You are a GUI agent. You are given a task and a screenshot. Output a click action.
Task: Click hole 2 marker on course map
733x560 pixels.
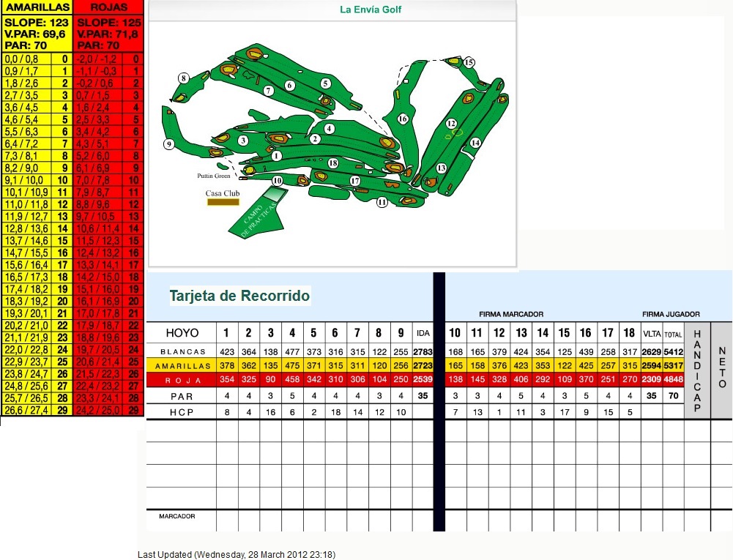(315, 139)
